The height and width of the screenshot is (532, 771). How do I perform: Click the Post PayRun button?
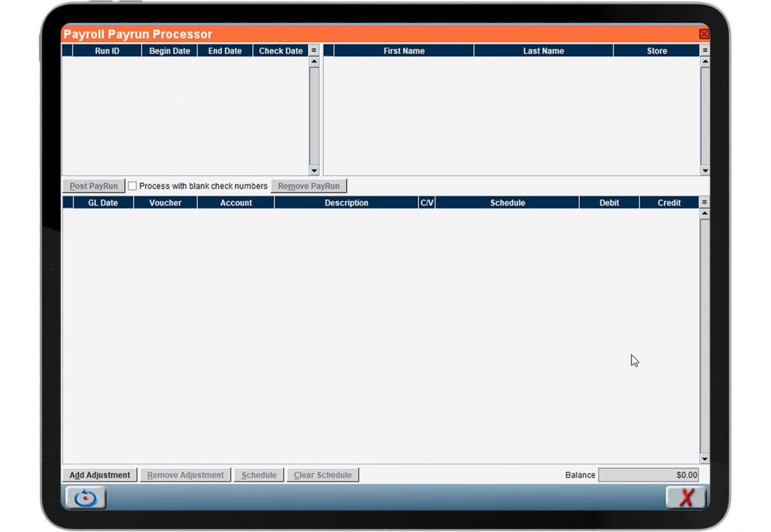pyautogui.click(x=93, y=185)
